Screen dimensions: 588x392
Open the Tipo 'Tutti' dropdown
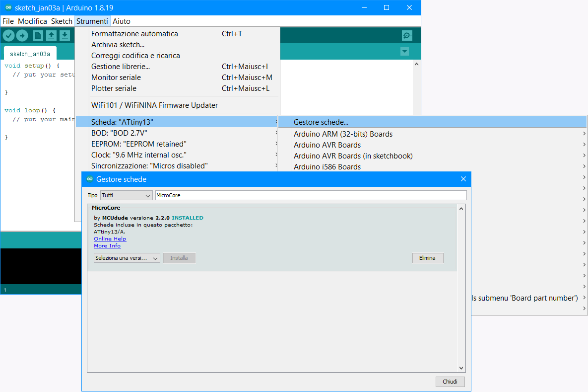click(x=126, y=195)
